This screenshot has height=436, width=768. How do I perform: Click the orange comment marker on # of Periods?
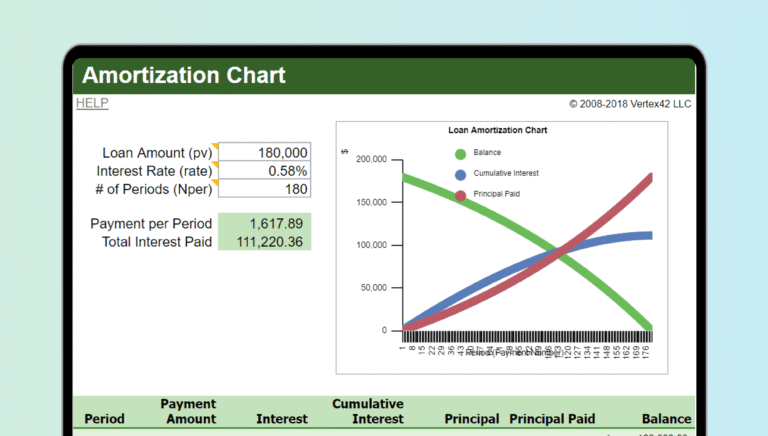pos(215,184)
